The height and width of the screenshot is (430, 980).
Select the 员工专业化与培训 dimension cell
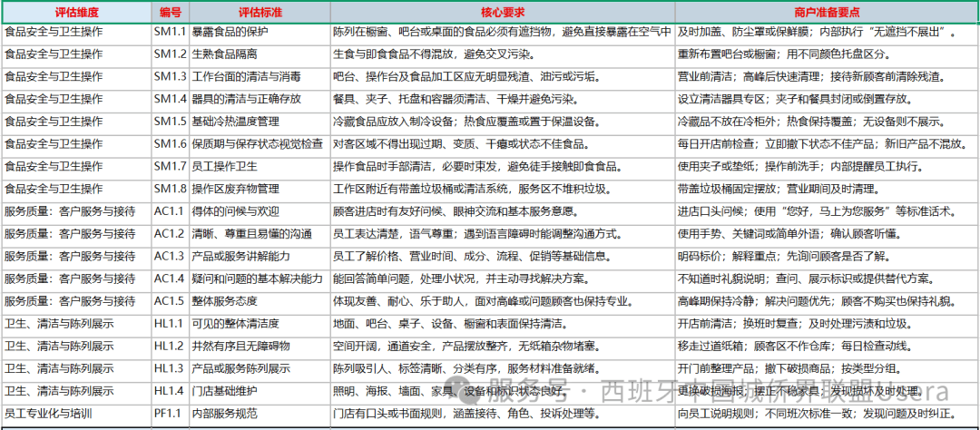pyautogui.click(x=76, y=414)
